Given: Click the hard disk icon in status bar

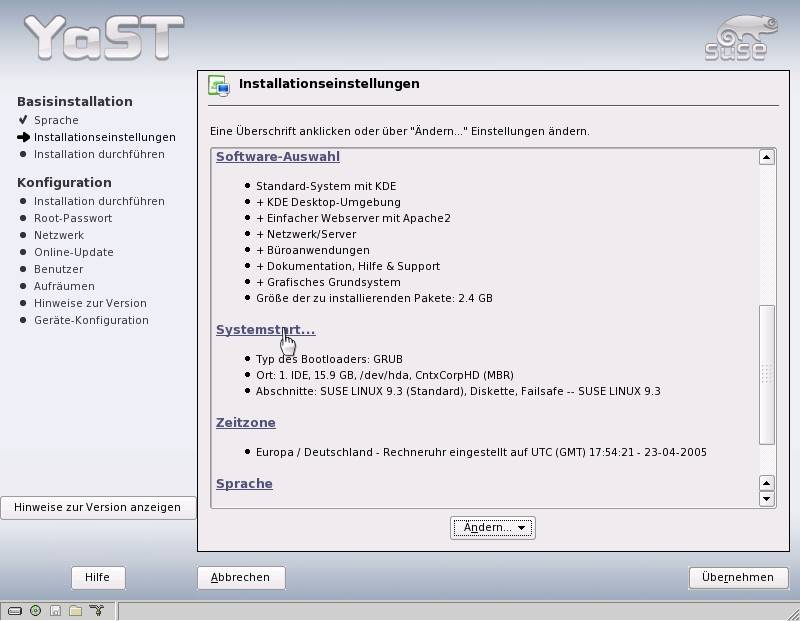Looking at the screenshot, I should (x=15, y=611).
